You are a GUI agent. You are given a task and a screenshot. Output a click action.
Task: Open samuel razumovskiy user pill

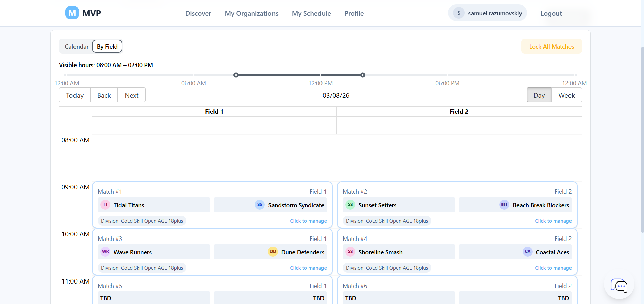[x=487, y=13]
